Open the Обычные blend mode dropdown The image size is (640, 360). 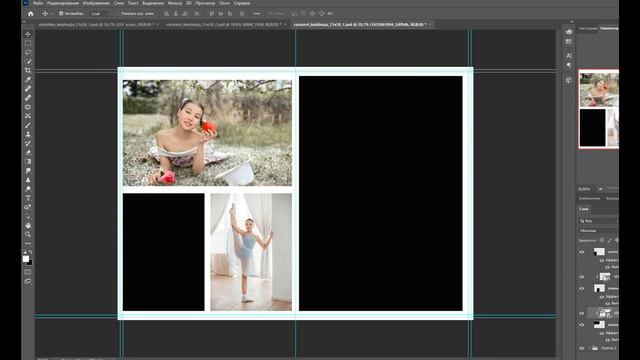pos(599,231)
